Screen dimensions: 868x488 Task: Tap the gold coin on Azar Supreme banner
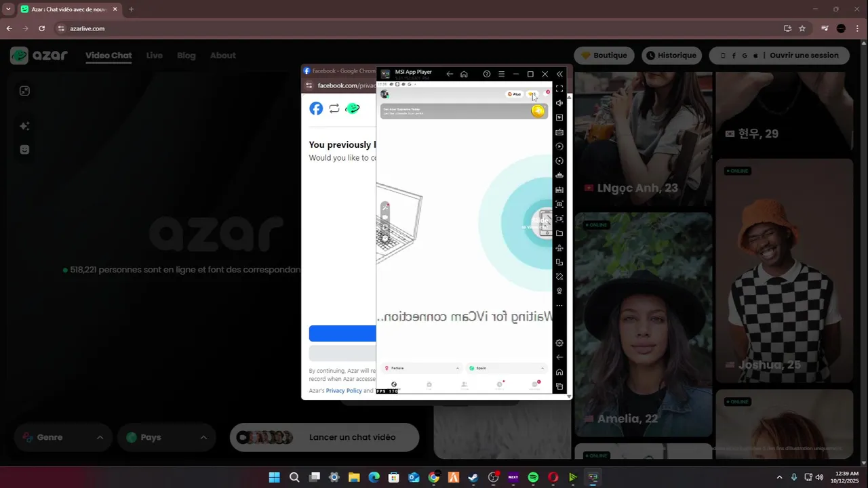pyautogui.click(x=538, y=111)
